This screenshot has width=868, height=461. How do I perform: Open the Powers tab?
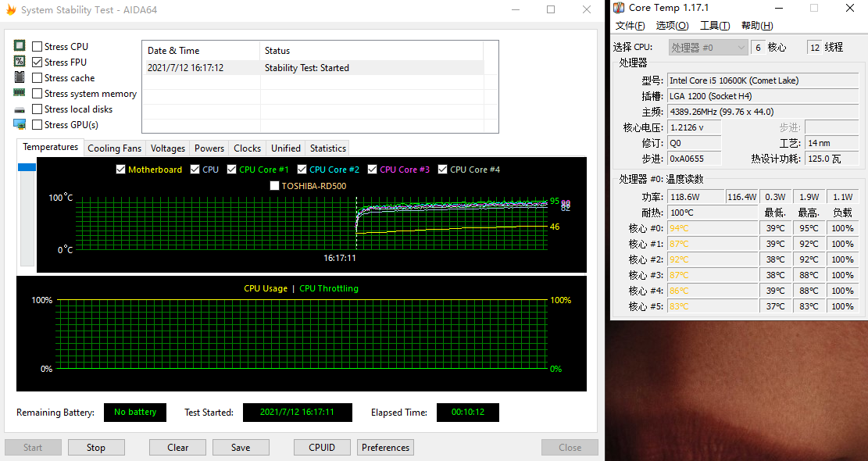(x=209, y=148)
